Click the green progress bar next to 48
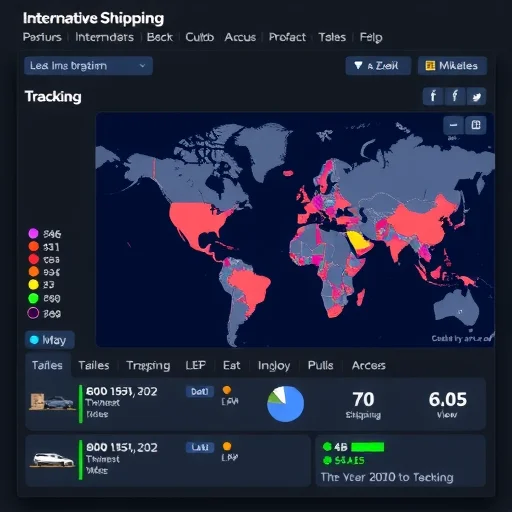The height and width of the screenshot is (512, 512). [367, 447]
